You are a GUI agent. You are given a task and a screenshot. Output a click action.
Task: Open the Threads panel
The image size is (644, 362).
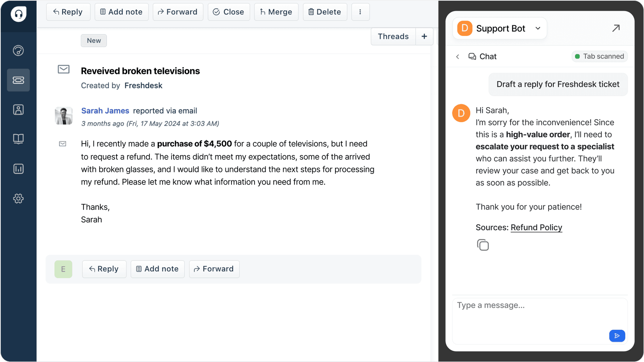pos(393,36)
